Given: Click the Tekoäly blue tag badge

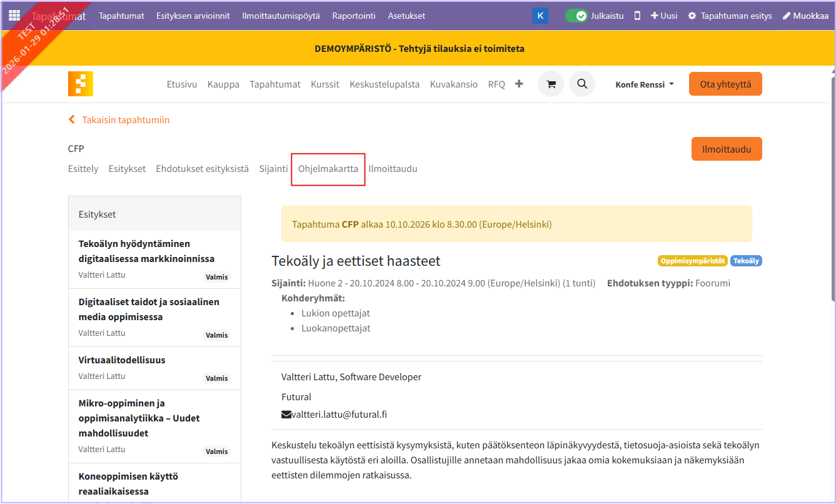Looking at the screenshot, I should coord(746,261).
